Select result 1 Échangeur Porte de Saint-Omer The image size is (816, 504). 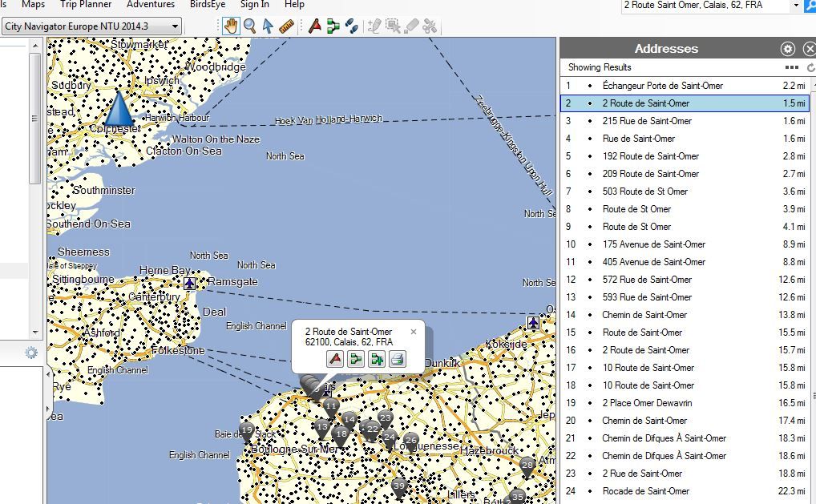pyautogui.click(x=686, y=86)
